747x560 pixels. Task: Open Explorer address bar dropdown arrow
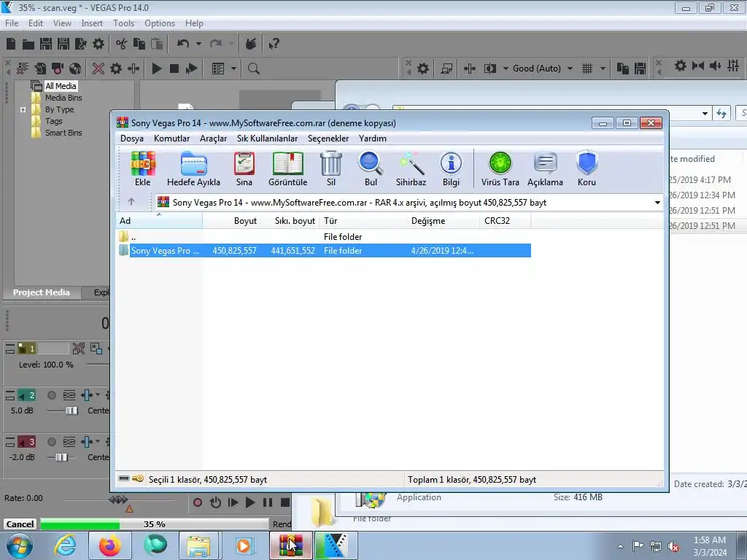[705, 113]
